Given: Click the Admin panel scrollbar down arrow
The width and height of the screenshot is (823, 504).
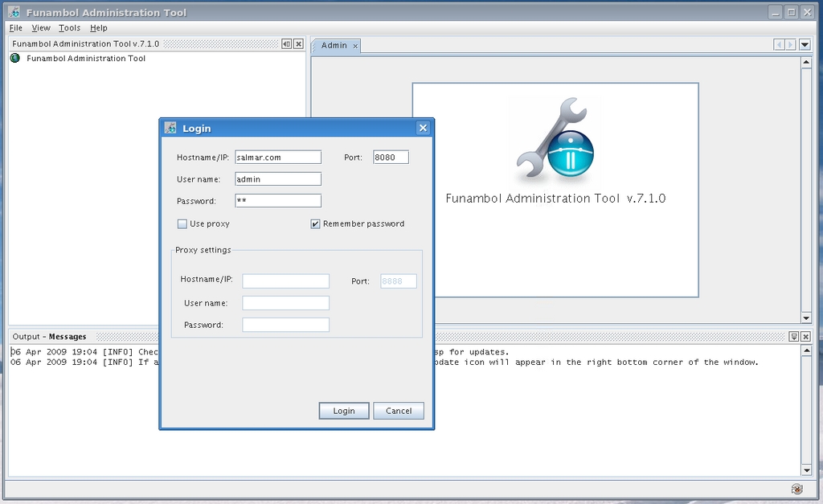Looking at the screenshot, I should (x=806, y=318).
